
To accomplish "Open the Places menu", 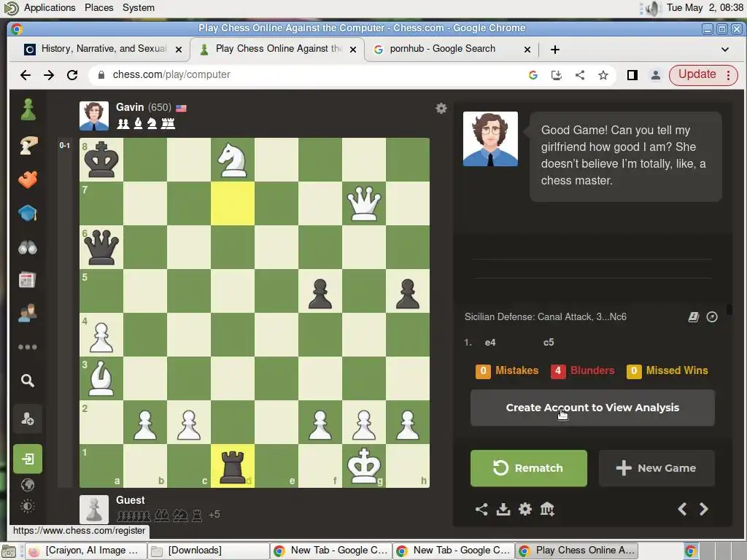I will click(99, 7).
